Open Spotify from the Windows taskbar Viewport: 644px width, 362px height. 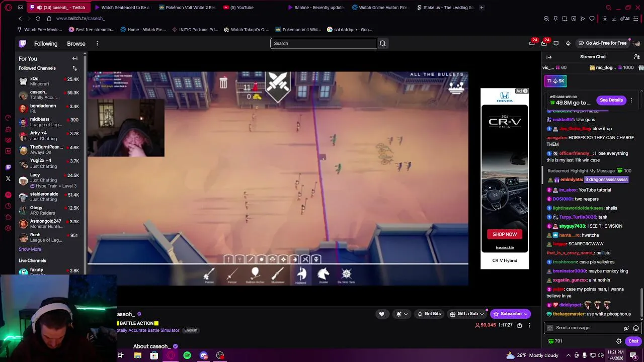(187, 355)
